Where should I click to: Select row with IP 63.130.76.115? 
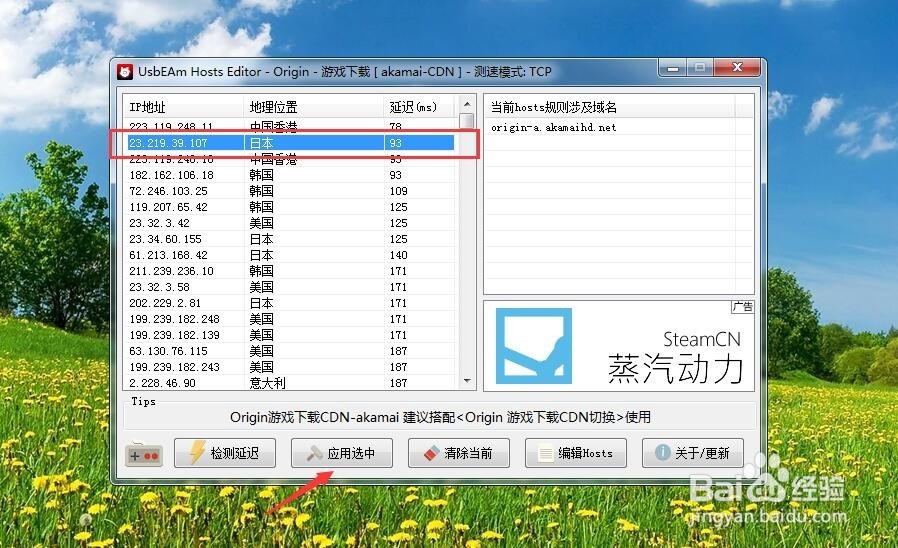(290, 351)
